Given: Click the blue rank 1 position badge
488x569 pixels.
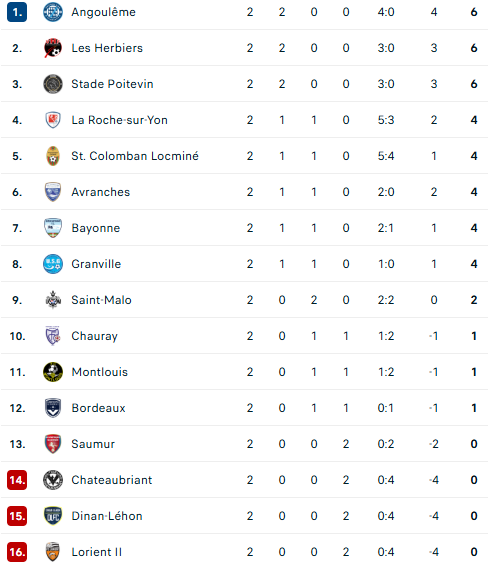Looking at the screenshot, I should click(x=17, y=12).
